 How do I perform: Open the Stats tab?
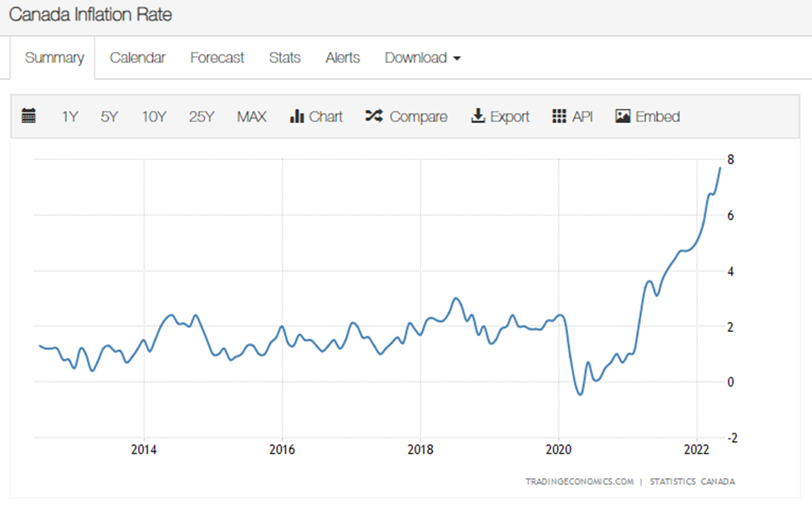(285, 58)
